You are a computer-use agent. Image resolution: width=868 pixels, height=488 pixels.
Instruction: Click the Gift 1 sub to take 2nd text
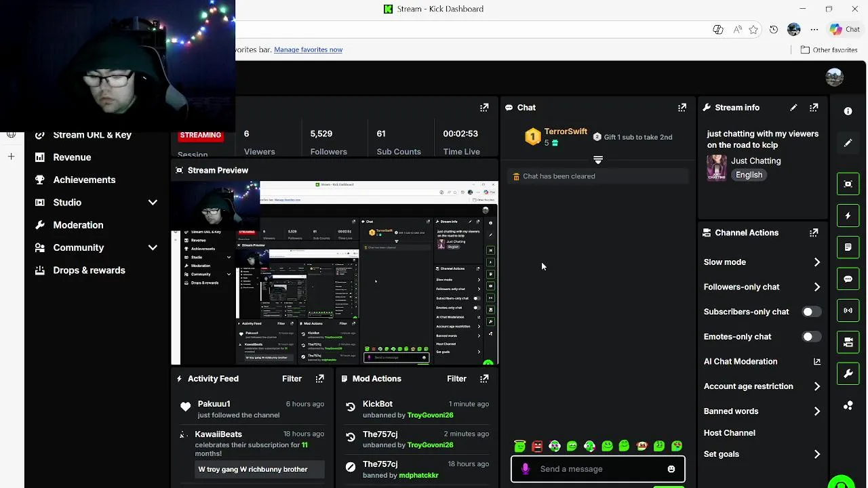[x=638, y=137]
